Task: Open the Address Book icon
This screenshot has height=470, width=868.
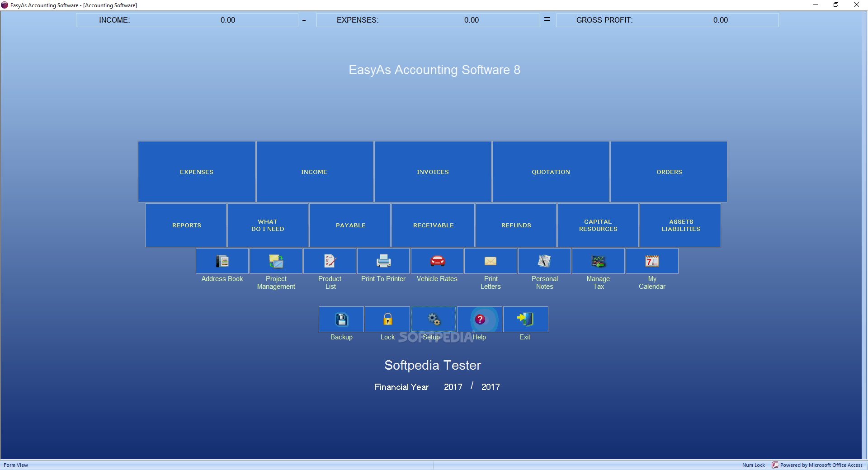Action: [x=222, y=261]
